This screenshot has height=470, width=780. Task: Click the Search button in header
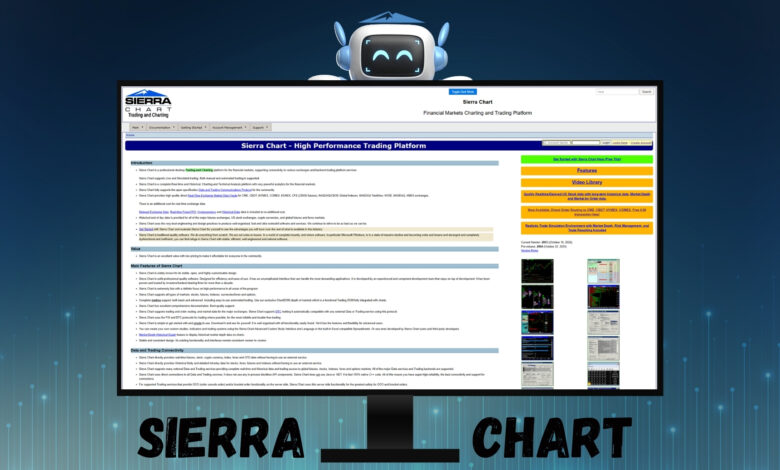tap(646, 92)
